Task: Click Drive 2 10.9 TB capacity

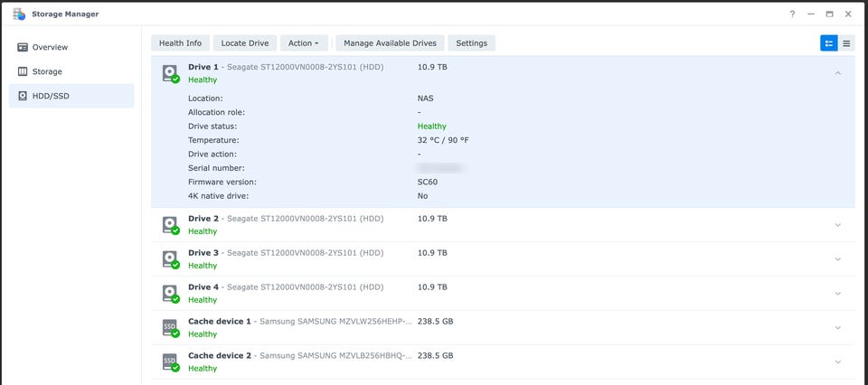Action: click(x=432, y=219)
